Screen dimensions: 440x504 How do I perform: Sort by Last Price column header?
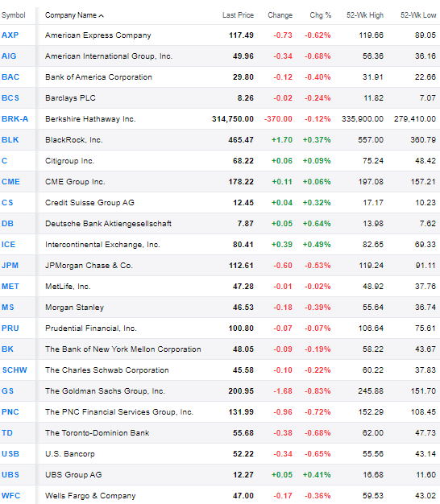tap(238, 15)
